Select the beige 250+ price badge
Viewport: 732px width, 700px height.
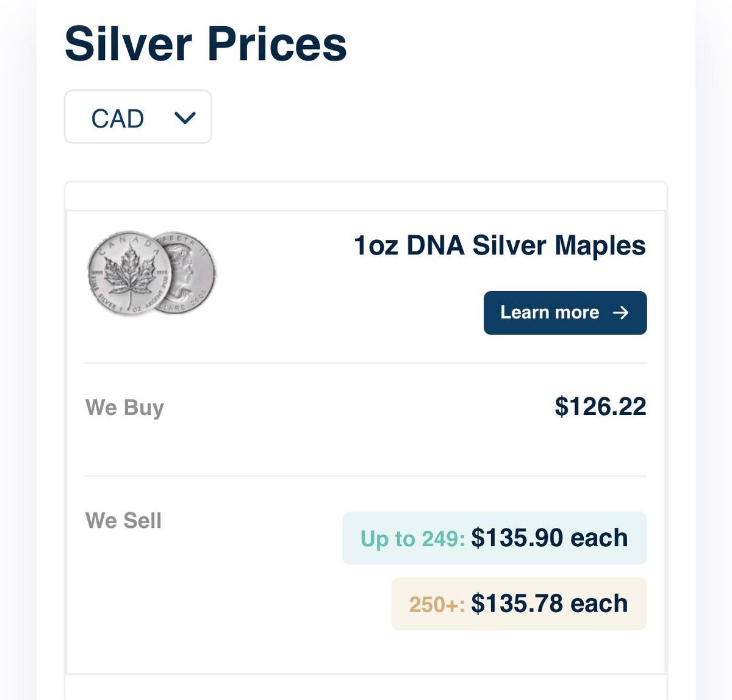point(518,604)
